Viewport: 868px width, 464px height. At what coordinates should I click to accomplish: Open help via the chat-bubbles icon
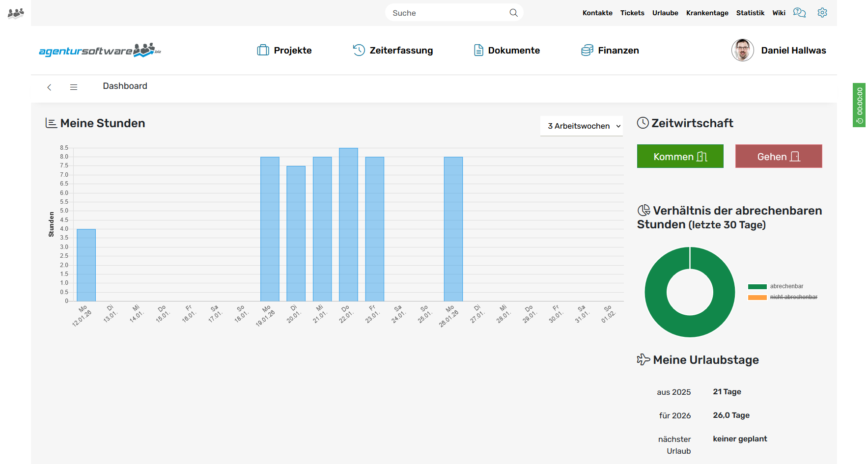click(799, 12)
